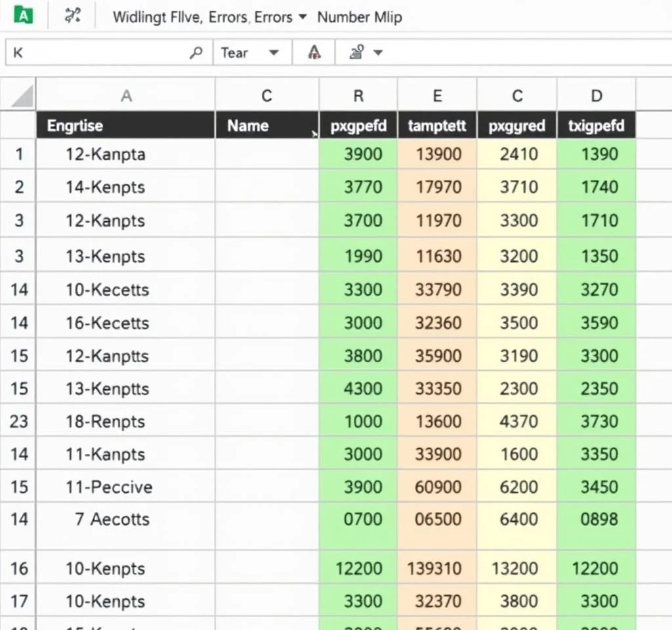Click the tamptett header cell
The width and height of the screenshot is (672, 630).
[x=437, y=125]
